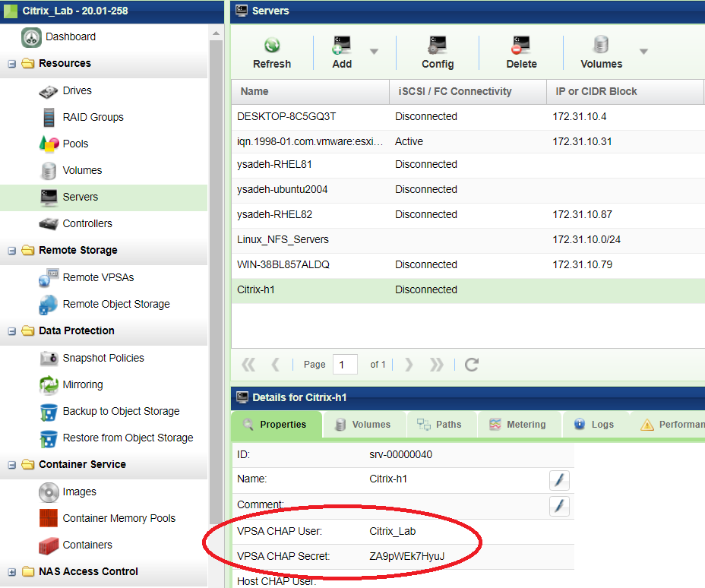Screen dimensions: 705x588
Task: Click the Containers red box icon
Action: click(49, 545)
